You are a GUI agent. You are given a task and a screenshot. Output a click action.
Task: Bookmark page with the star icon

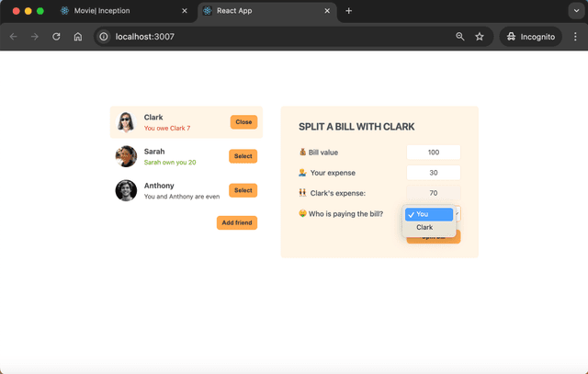[480, 37]
